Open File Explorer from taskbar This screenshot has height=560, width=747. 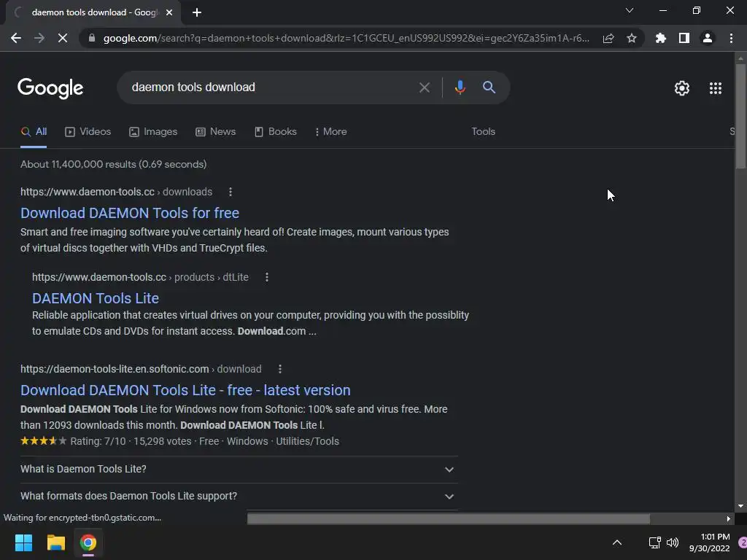tap(55, 542)
